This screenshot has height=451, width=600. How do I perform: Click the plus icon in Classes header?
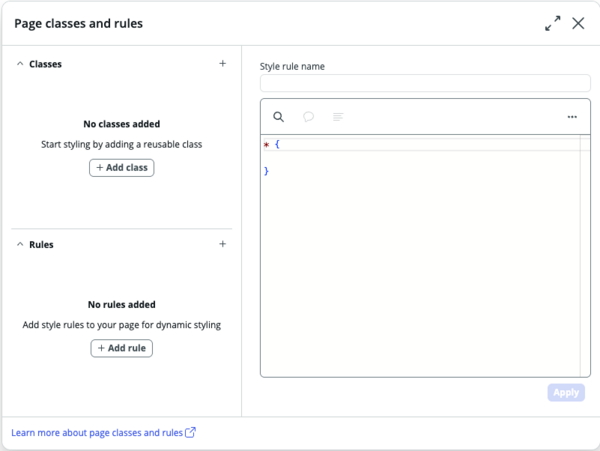point(222,63)
